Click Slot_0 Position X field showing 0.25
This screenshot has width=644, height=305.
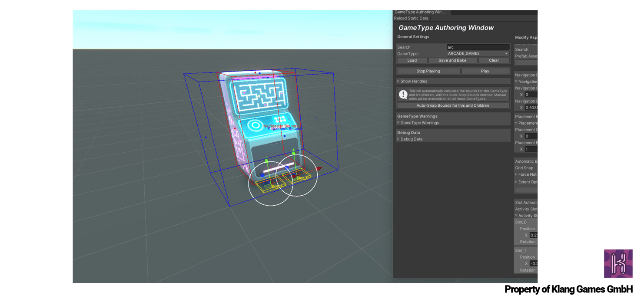534,235
